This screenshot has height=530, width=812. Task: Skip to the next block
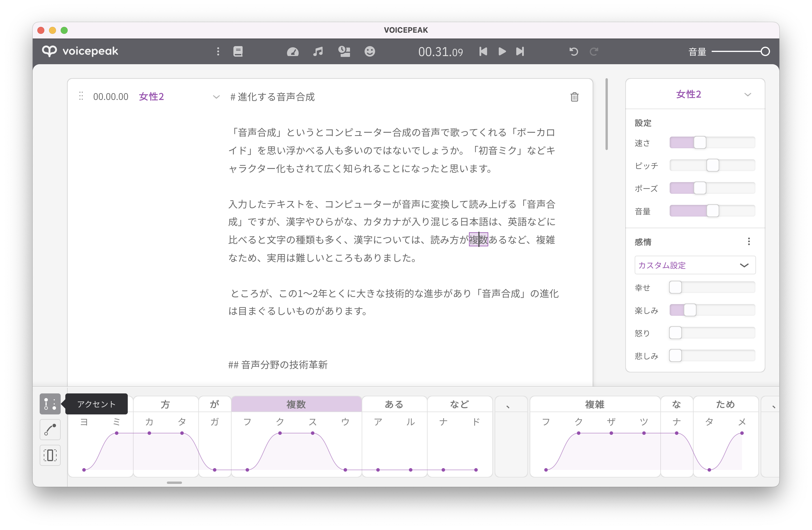coord(520,52)
